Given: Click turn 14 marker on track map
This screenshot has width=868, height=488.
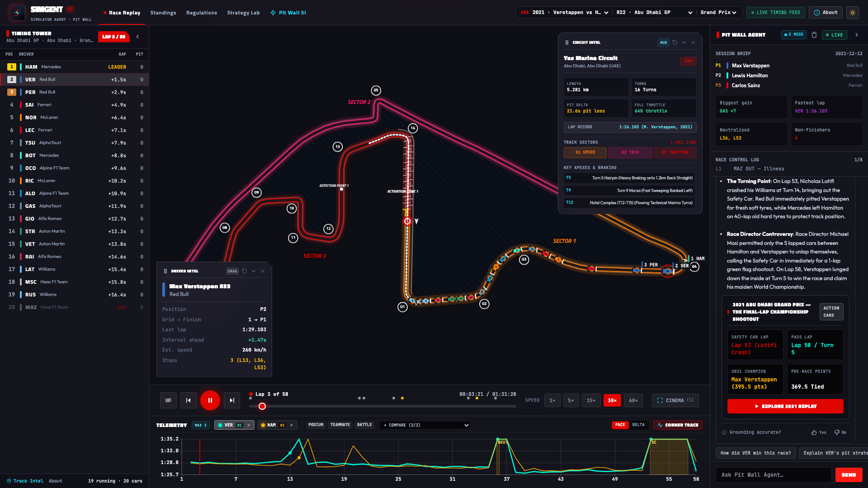Looking at the screenshot, I should (x=413, y=128).
